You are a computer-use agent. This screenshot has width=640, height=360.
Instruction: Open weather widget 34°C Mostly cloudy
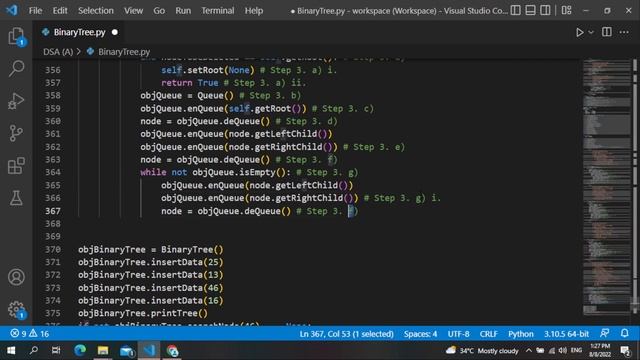(482, 351)
